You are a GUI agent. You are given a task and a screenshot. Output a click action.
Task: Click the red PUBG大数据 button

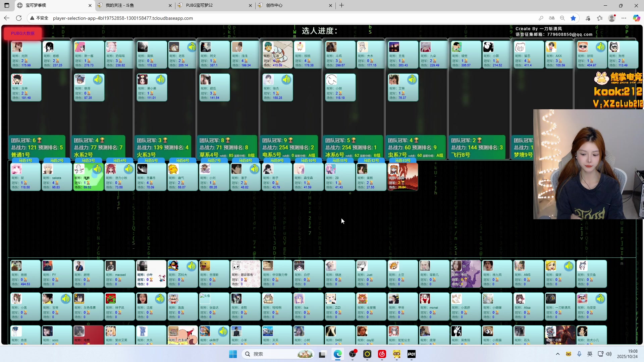tap(23, 34)
